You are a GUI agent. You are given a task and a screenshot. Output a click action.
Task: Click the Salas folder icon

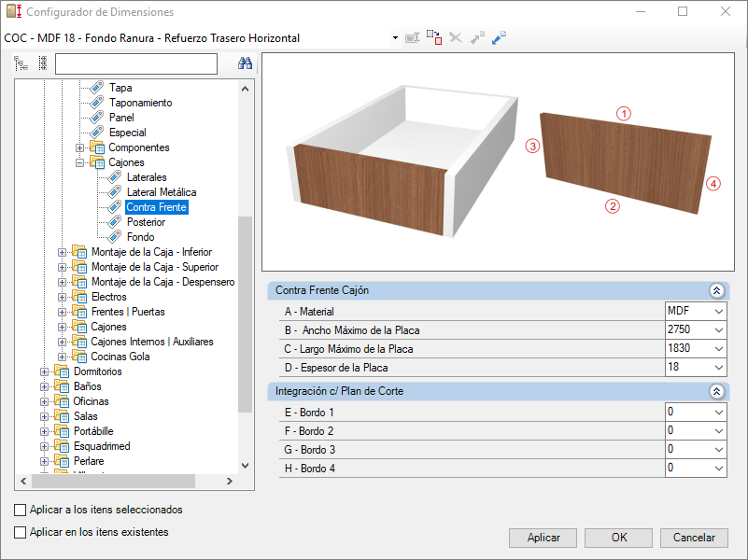click(62, 416)
